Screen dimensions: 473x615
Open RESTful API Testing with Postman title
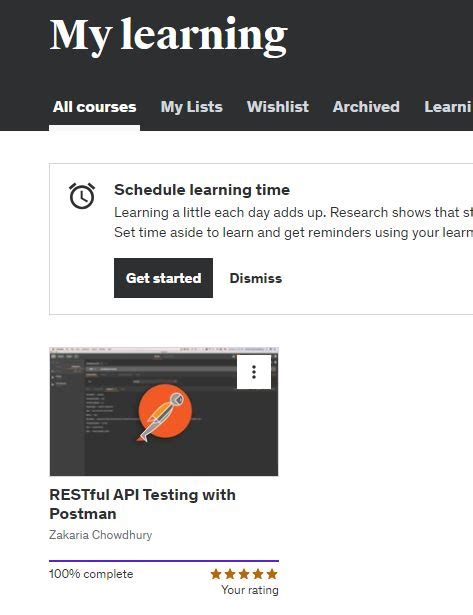143,504
